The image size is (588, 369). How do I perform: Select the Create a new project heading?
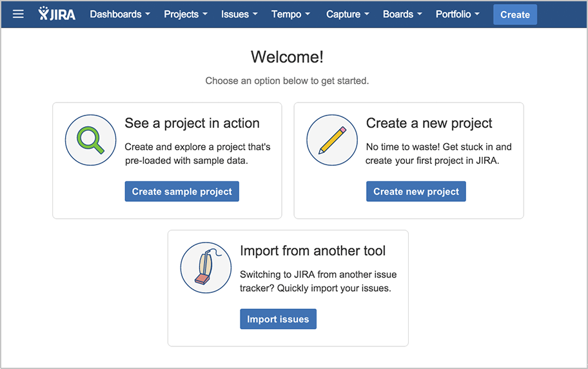pos(429,123)
